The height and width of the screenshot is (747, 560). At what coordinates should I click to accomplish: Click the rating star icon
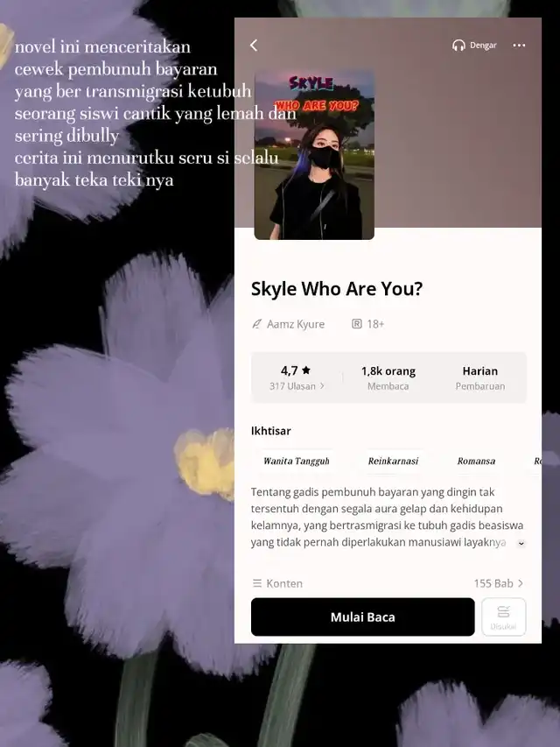click(306, 370)
